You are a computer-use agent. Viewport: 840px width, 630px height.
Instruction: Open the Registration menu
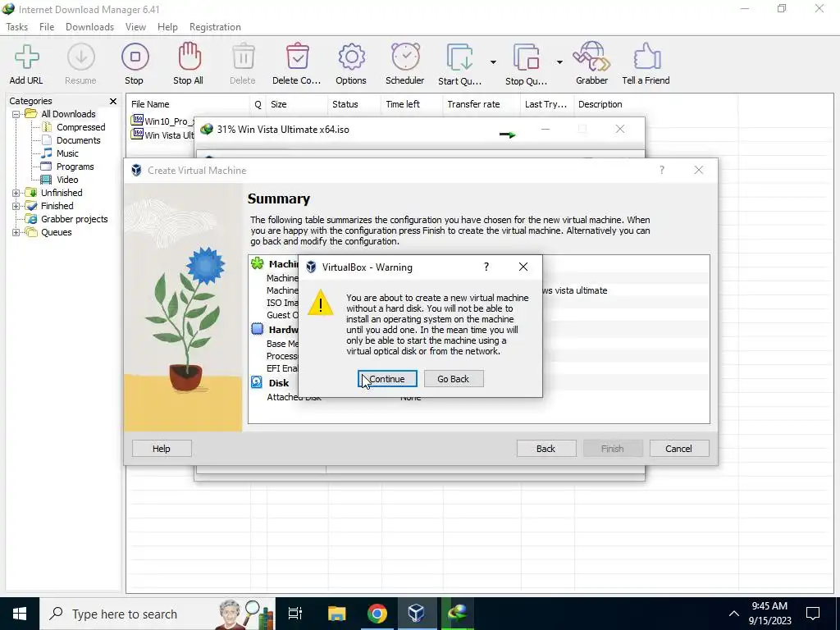[215, 27]
